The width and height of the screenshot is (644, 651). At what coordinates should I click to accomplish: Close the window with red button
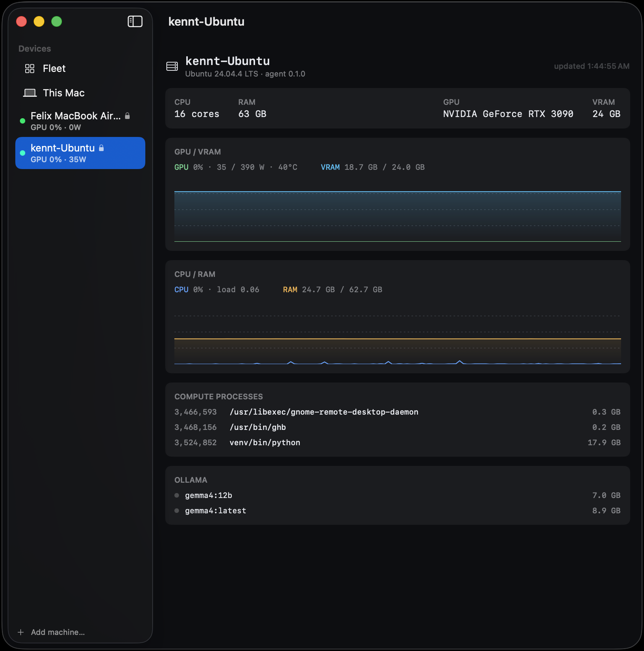[21, 21]
